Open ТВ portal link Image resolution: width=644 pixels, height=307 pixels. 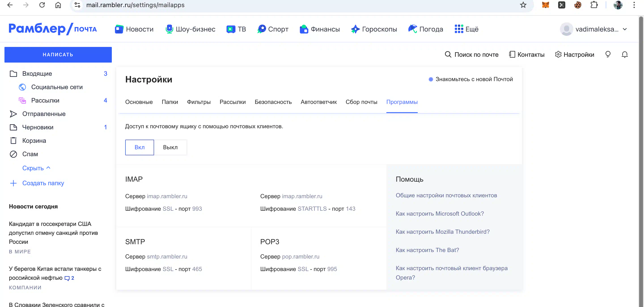(236, 29)
